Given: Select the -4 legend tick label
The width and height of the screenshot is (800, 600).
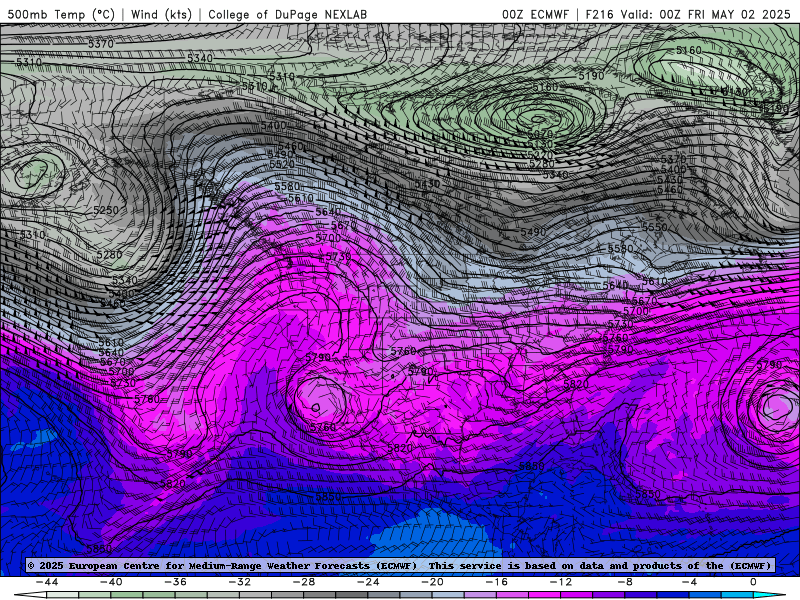Looking at the screenshot, I should click(689, 582).
